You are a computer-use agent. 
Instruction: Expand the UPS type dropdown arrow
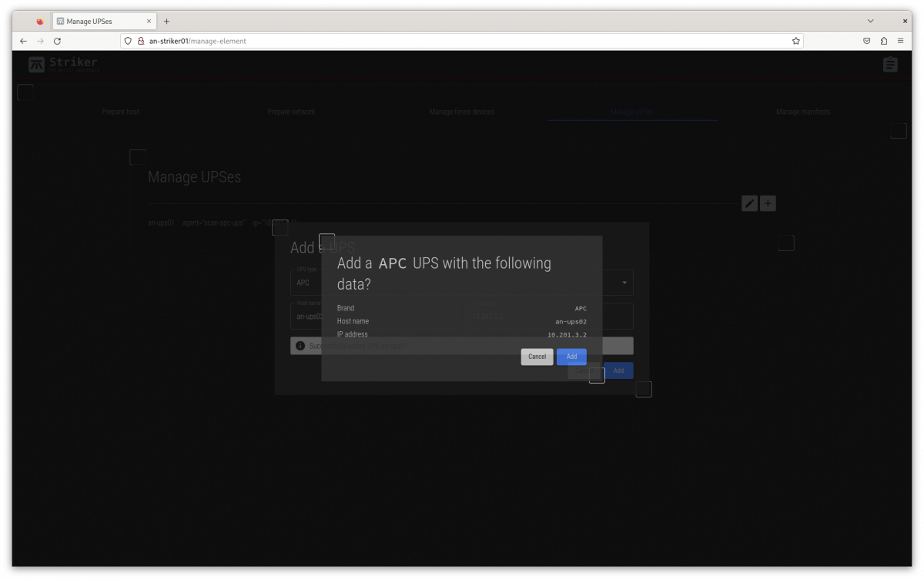[x=624, y=283]
